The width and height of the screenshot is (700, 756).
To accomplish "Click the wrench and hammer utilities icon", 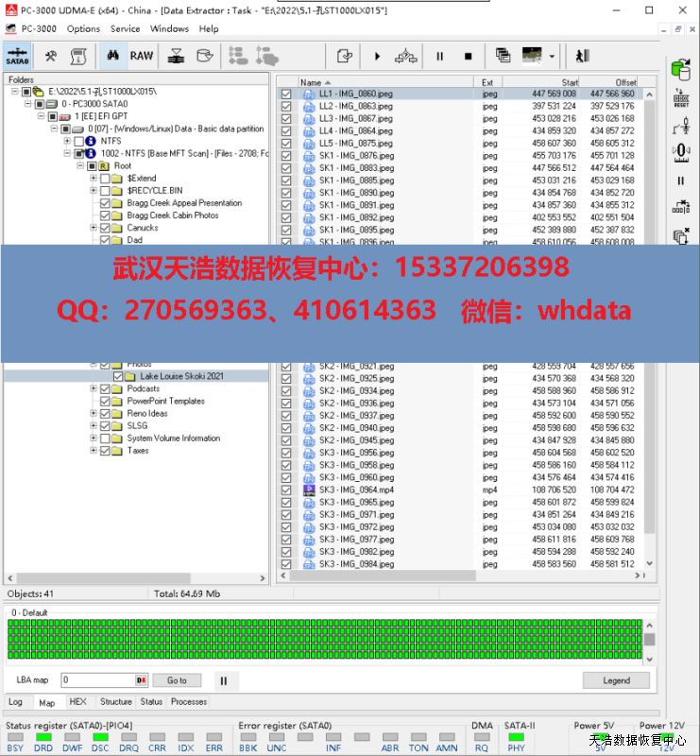I will pyautogui.click(x=51, y=56).
